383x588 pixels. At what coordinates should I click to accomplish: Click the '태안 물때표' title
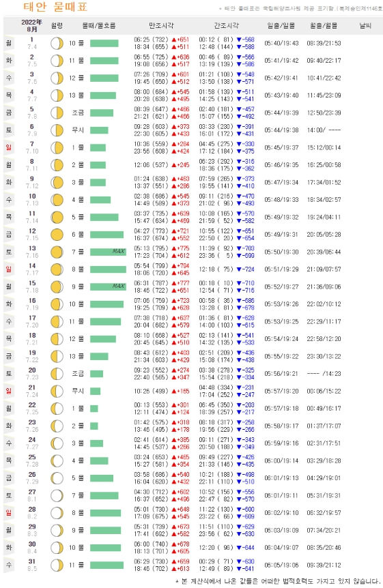coord(55,7)
